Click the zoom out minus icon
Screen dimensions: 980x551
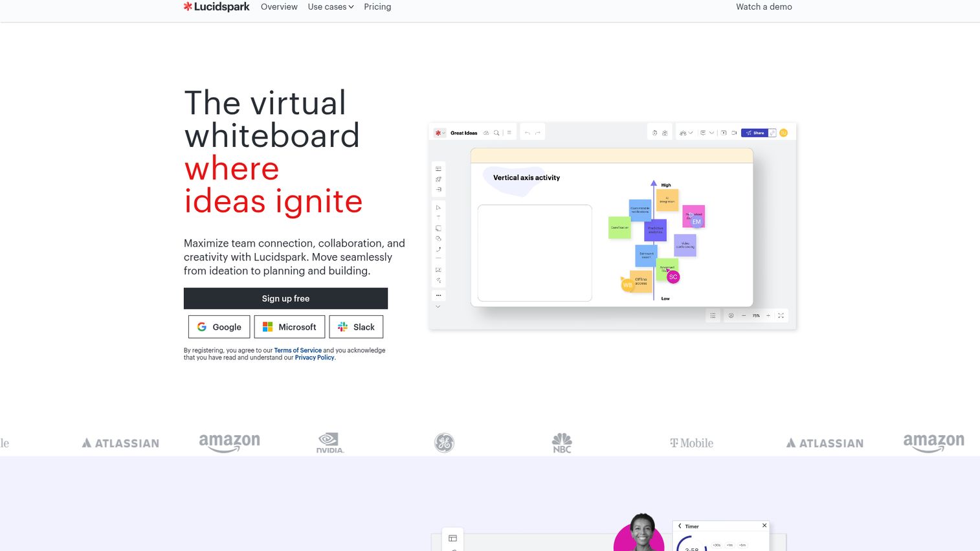[x=744, y=315]
